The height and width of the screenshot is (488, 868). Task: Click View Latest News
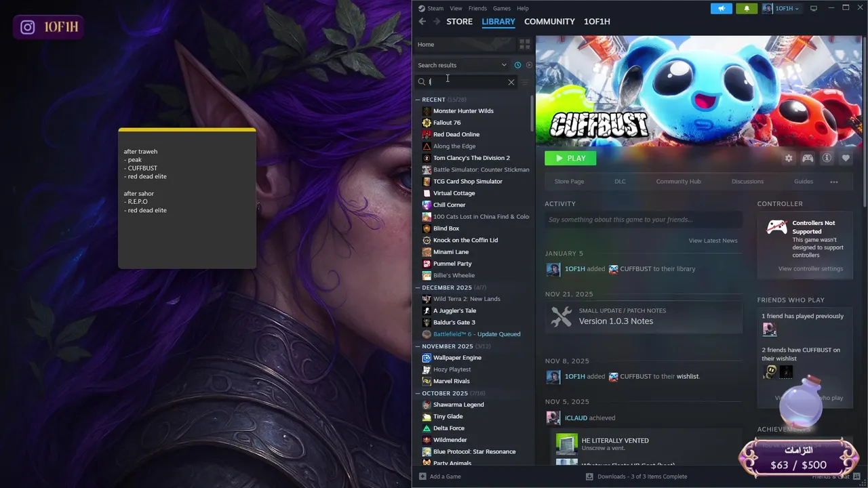713,241
